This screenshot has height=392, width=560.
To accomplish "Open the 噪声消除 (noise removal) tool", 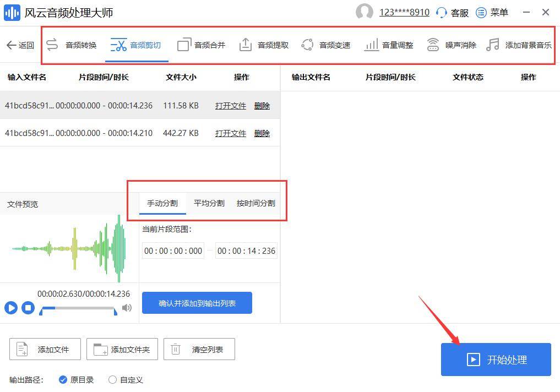I will point(460,46).
